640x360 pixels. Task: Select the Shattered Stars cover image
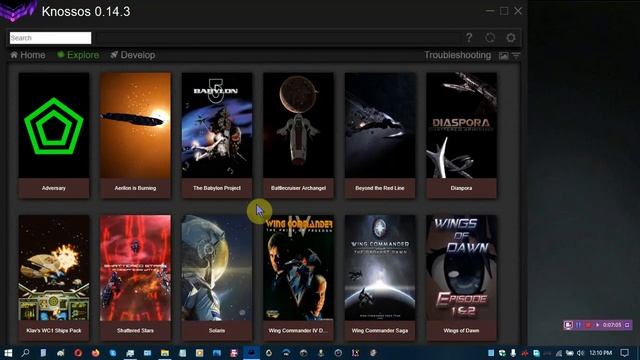[x=136, y=268]
